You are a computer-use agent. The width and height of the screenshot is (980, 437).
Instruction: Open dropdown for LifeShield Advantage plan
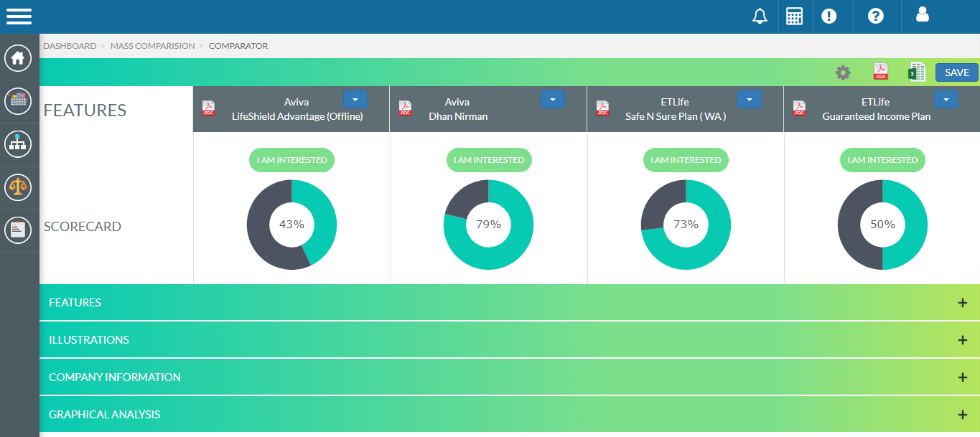pos(355,100)
